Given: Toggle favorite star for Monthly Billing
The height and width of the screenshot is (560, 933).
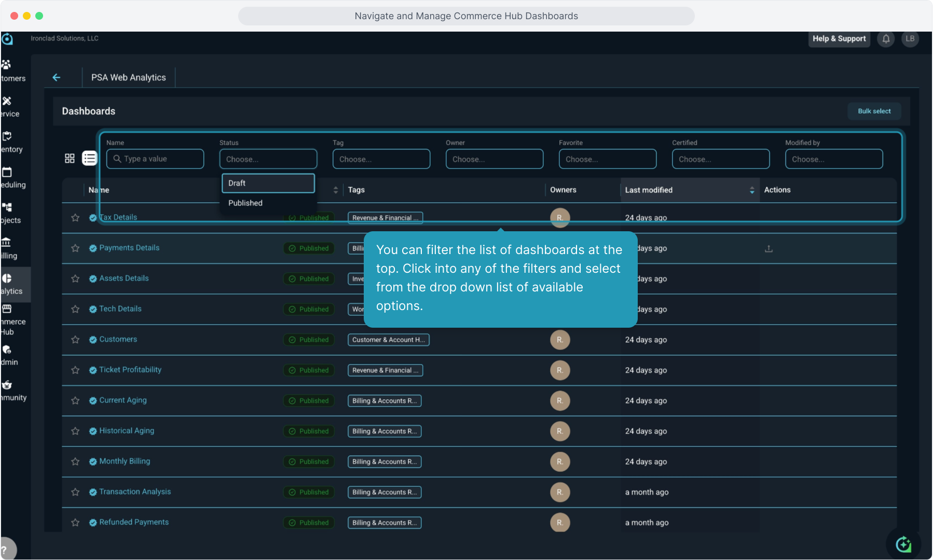Looking at the screenshot, I should (75, 461).
